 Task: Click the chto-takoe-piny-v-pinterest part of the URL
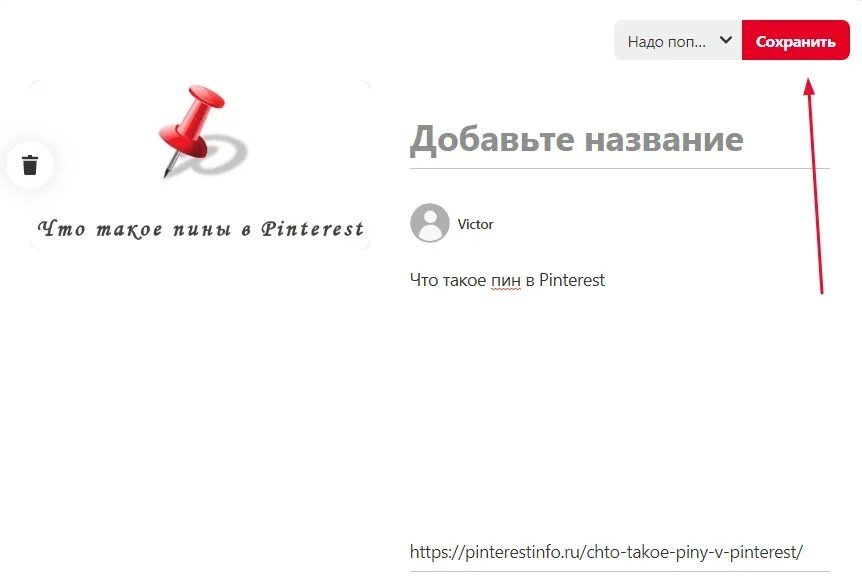click(692, 552)
